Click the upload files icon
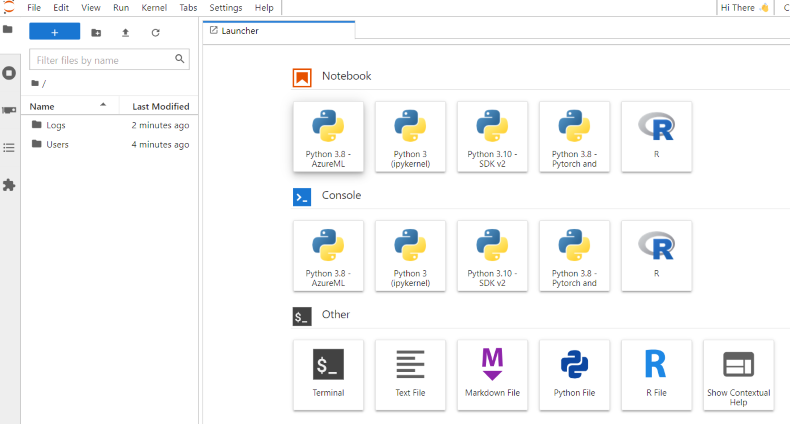 point(125,33)
